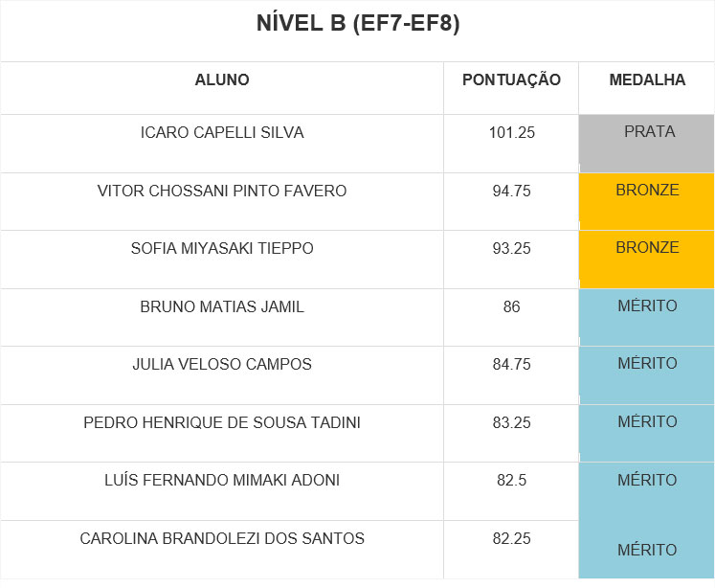The width and height of the screenshot is (715, 588).
Task: Click PEDRO HENRIQUE DE SOUSA TADINI
Action: pyautogui.click(x=222, y=423)
